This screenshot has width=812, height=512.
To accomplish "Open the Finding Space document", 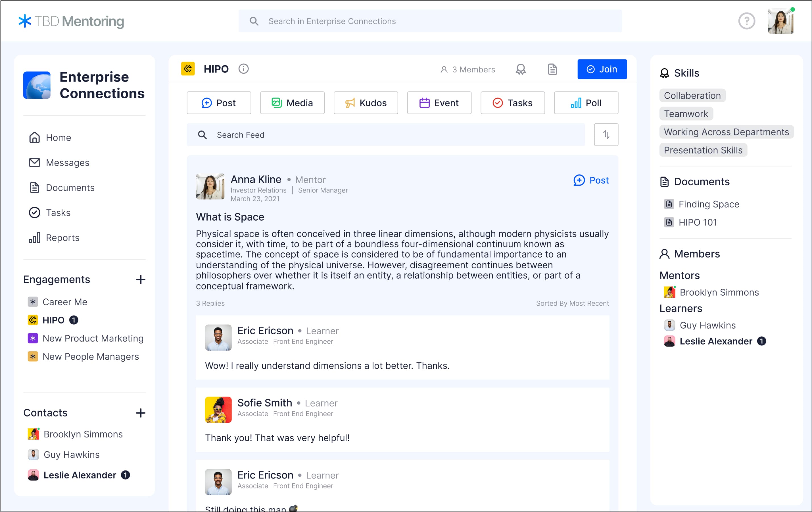I will tap(702, 204).
